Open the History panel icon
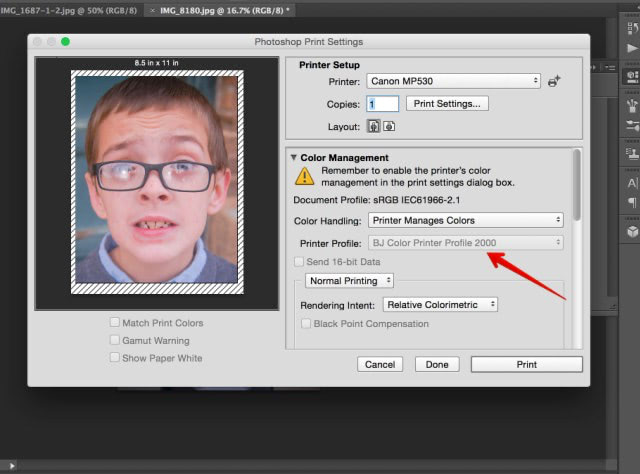The image size is (640, 474). point(632,29)
